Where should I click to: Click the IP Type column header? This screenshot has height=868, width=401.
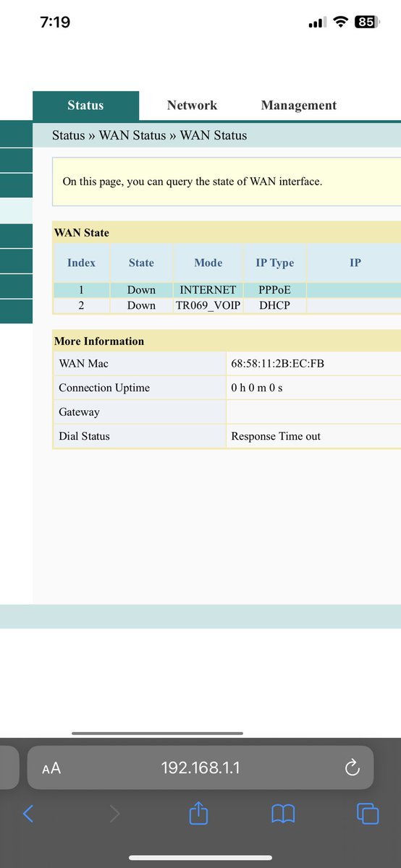click(275, 263)
